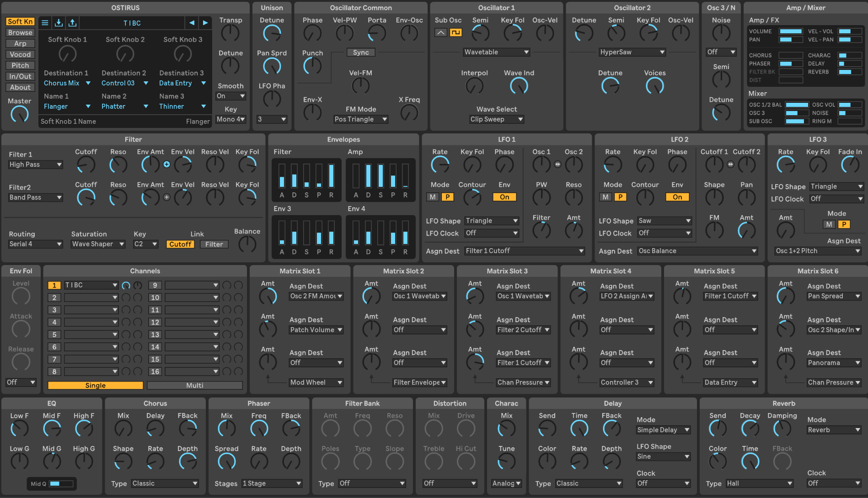Viewport: 868px width, 498px height.
Task: Click the plus icon beside Filter 1 Env Amt
Action: tap(167, 164)
